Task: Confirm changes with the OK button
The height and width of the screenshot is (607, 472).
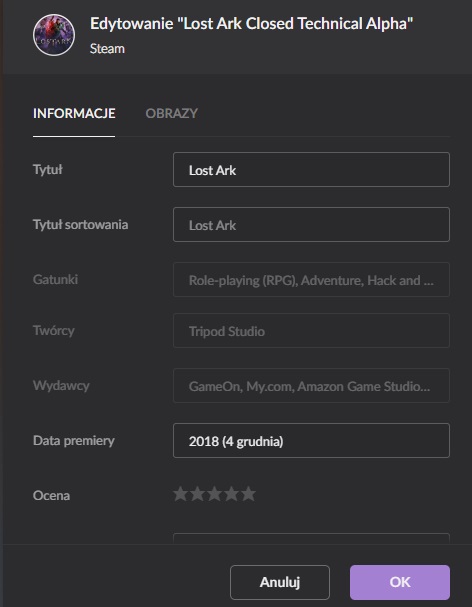Action: (400, 582)
